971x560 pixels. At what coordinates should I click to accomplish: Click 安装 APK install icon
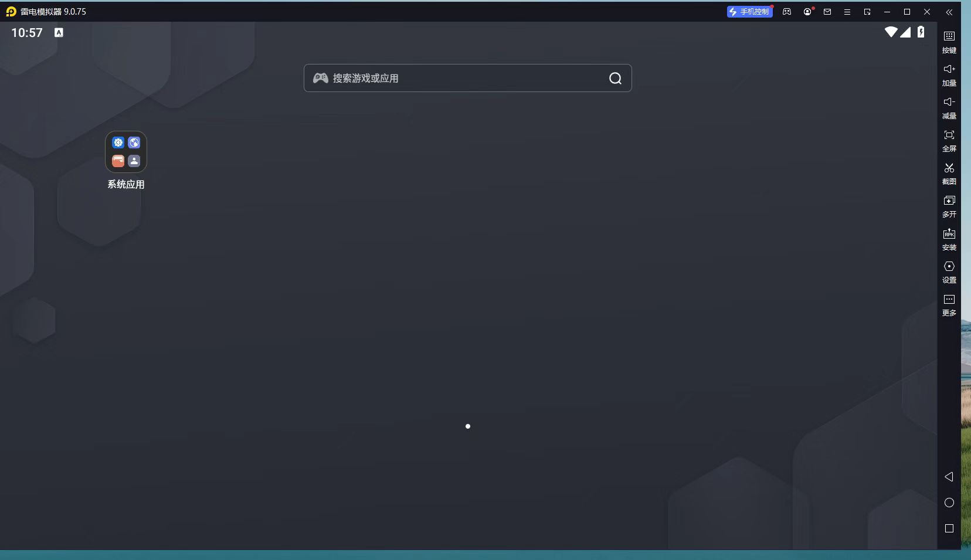point(949,239)
